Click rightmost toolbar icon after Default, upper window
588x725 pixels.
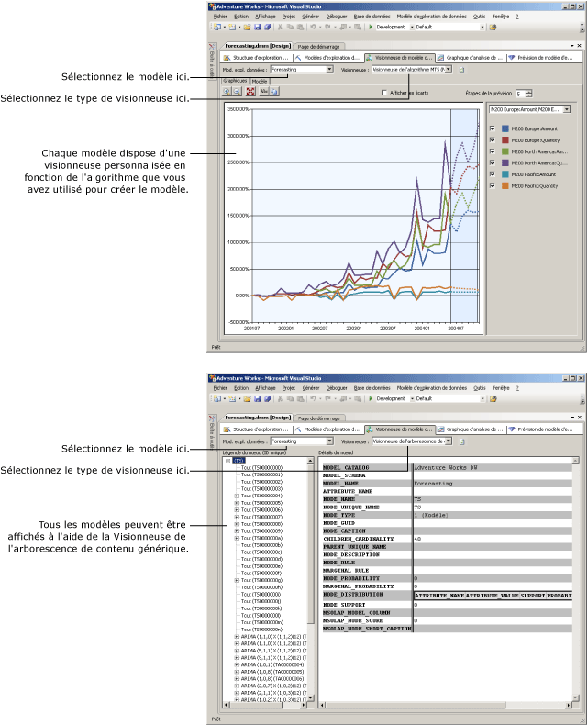[493, 28]
